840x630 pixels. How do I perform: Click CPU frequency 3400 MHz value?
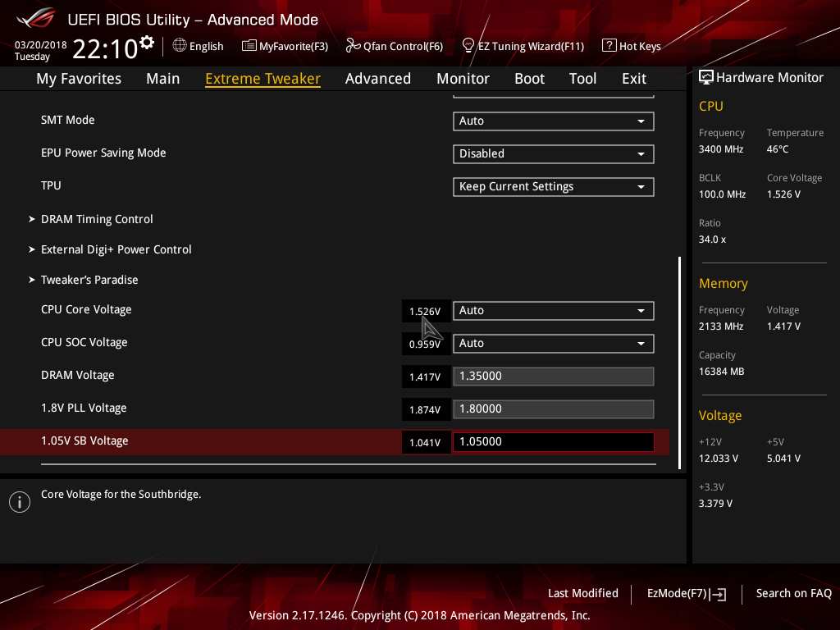[x=721, y=149]
